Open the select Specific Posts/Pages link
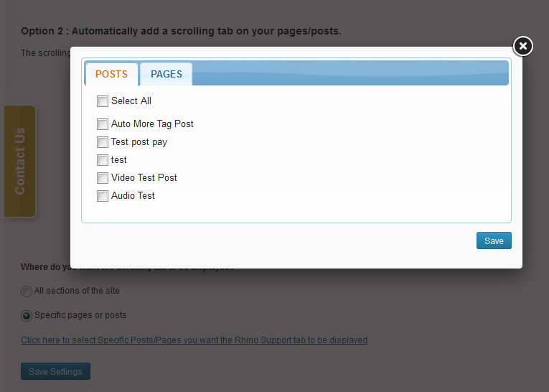This screenshot has width=549, height=392. pos(194,340)
